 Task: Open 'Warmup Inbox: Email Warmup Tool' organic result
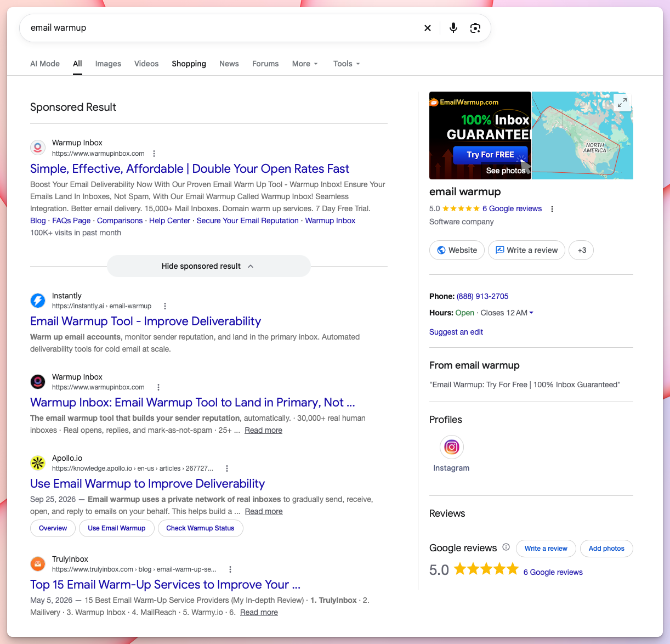click(192, 403)
